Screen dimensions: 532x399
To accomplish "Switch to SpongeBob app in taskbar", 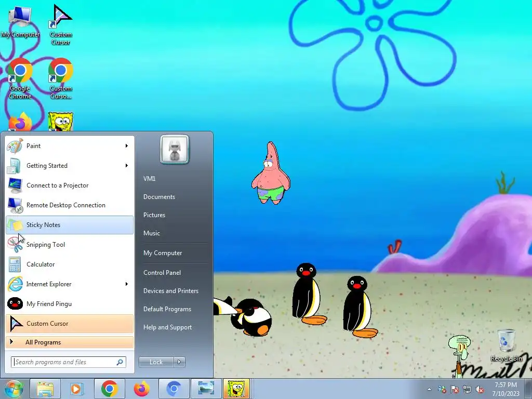I will pos(236,389).
